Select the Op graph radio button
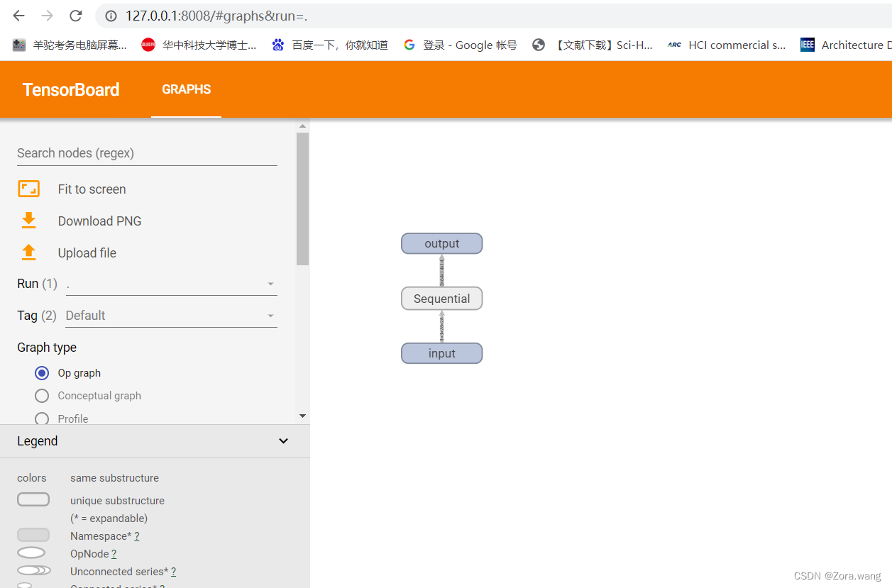Viewport: 892px width, 588px height. tap(42, 372)
